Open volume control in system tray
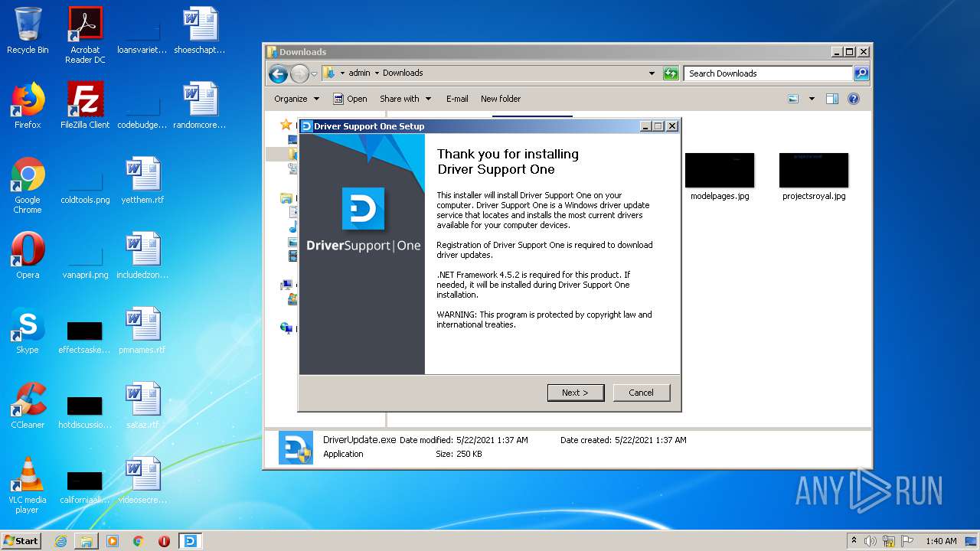 click(x=871, y=541)
